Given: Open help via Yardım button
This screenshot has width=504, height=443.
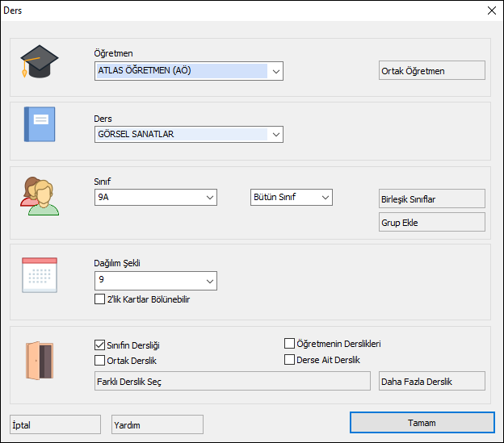Looking at the screenshot, I should [x=157, y=424].
